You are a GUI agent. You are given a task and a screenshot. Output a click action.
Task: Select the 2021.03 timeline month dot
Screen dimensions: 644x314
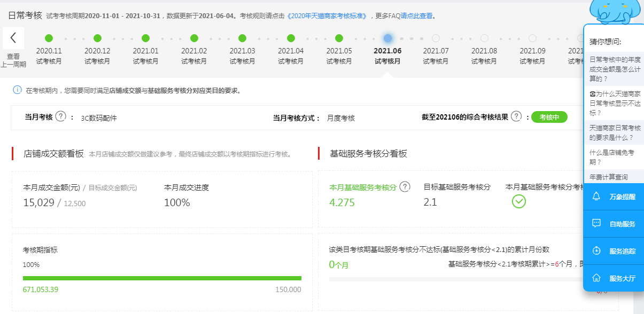[242, 38]
